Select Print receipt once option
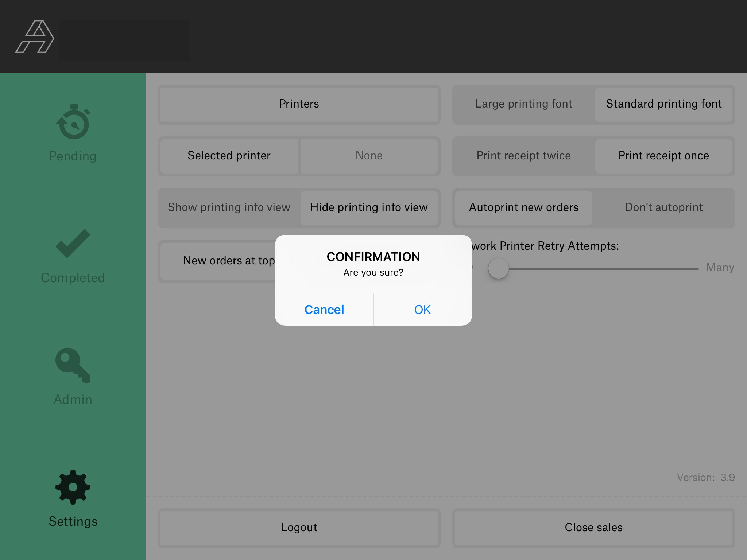747x560 pixels. (663, 156)
